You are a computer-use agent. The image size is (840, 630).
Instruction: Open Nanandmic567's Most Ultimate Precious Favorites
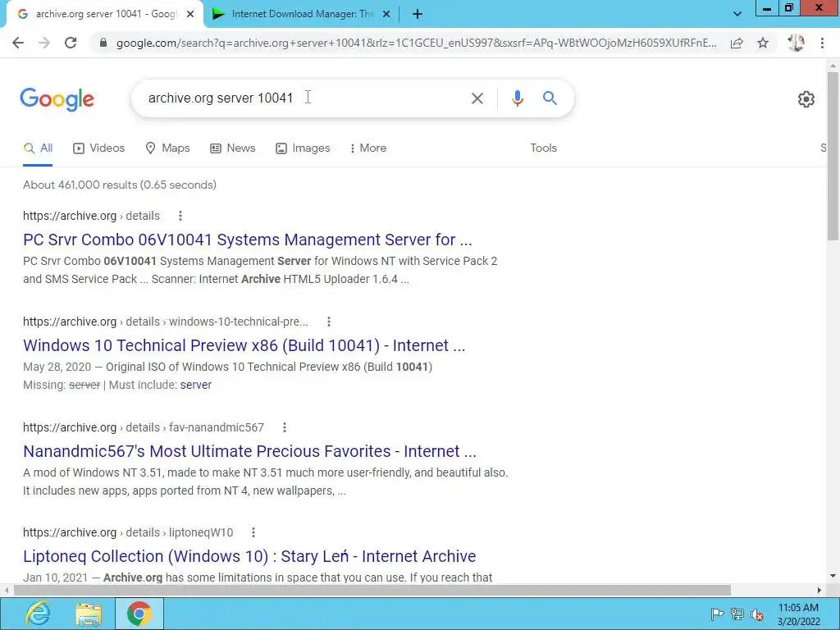[x=249, y=451]
